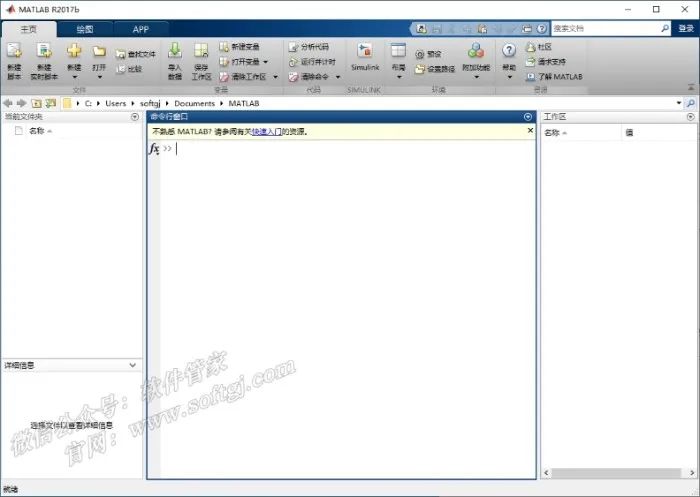The height and width of the screenshot is (497, 700).
Task: Click the Documents path segment
Action: pyautogui.click(x=195, y=103)
